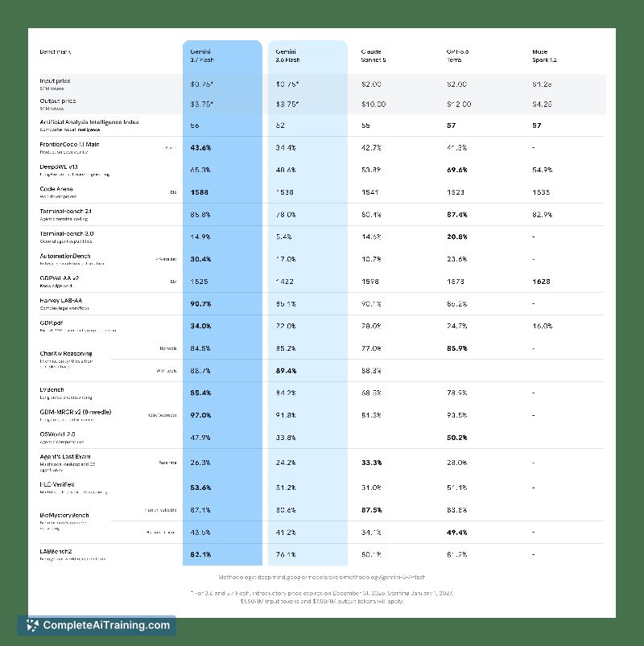Viewport: 644px width, 646px height.
Task: Click the "LVBench" row label
Action: click(52, 389)
